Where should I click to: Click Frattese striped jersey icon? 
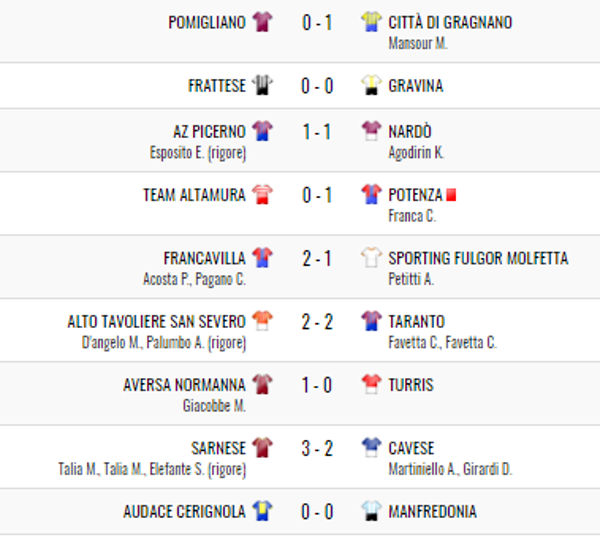tap(262, 86)
